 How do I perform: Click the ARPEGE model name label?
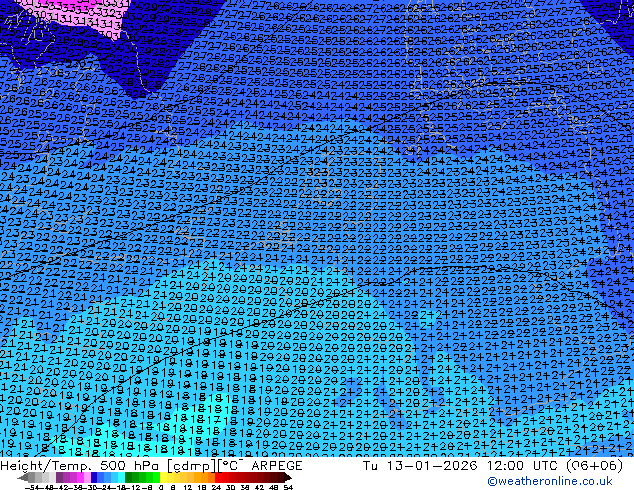click(x=277, y=466)
